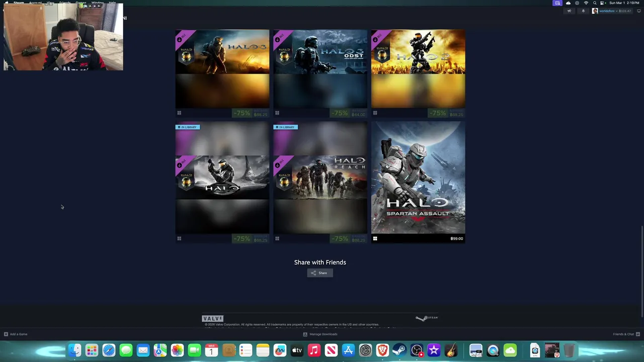
Task: Click the Steam logo in the footer
Action: [x=427, y=318]
